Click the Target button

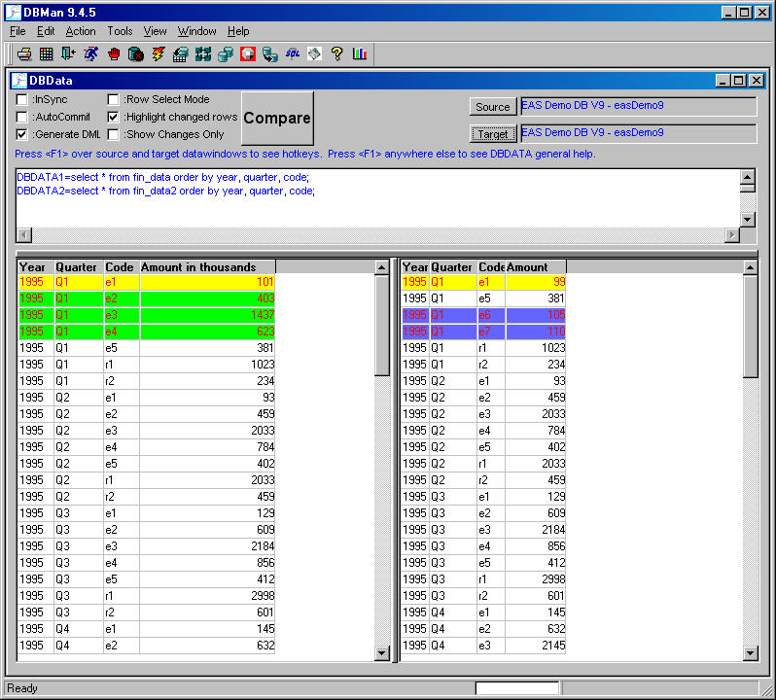pos(492,134)
